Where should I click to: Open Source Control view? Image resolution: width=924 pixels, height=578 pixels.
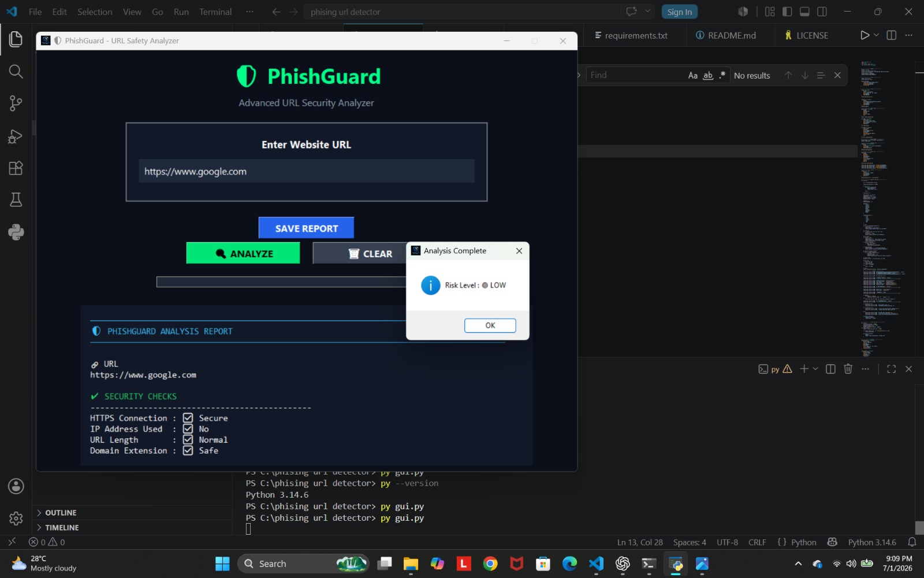pyautogui.click(x=16, y=103)
